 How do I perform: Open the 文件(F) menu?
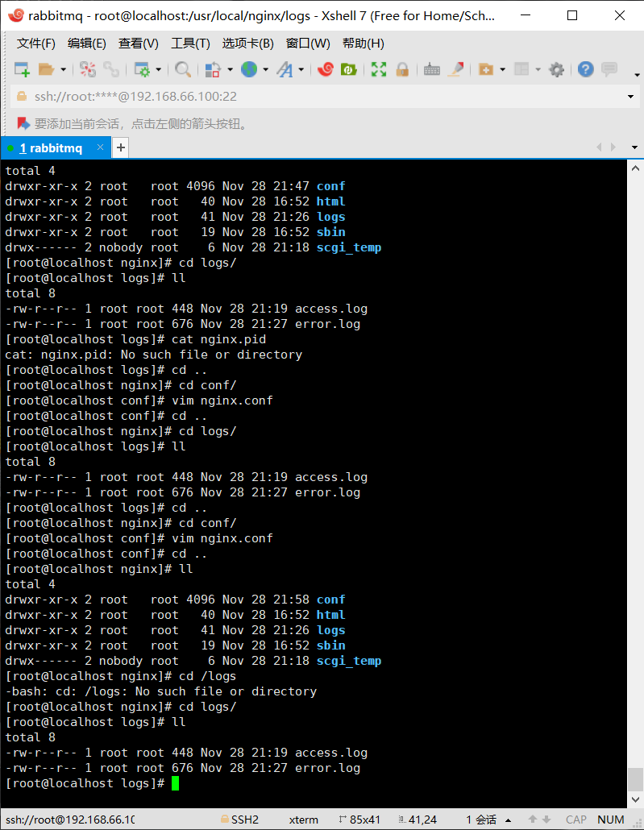[35, 44]
